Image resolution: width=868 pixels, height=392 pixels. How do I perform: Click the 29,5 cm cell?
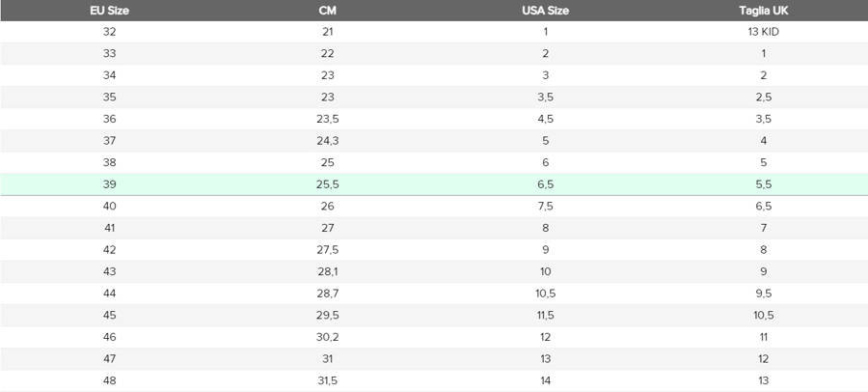327,315
